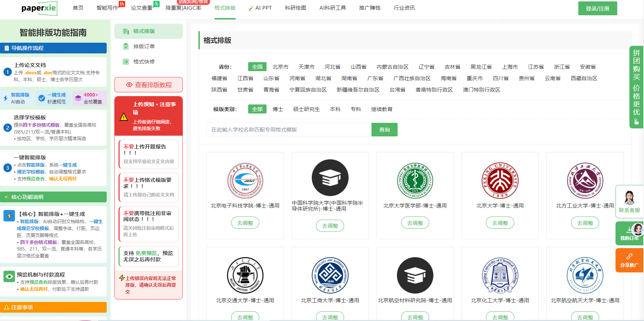
Task: Click 核心功能说明 green header
Action: click(x=54, y=197)
